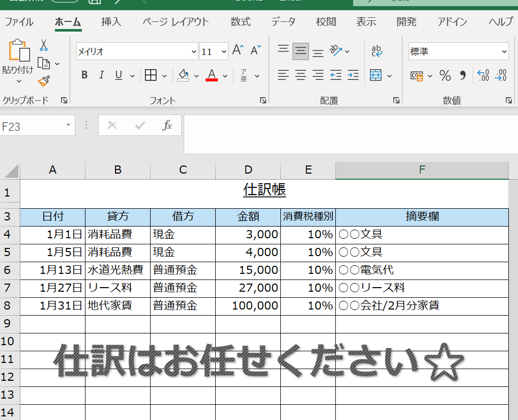The height and width of the screenshot is (420, 518).
Task: Apply comma style
Action: pos(463,76)
